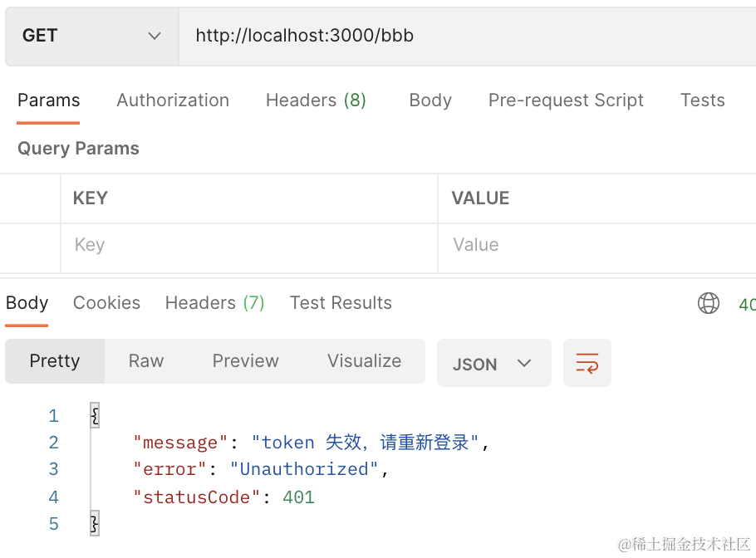Select the Visualize response view
Screen dimensions: 756x558
pos(364,361)
